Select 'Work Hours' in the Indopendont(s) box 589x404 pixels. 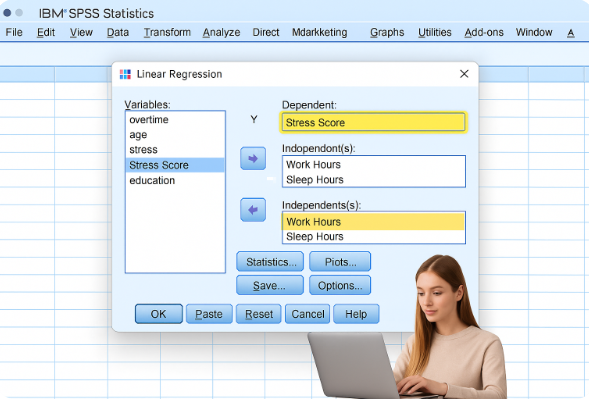374,164
